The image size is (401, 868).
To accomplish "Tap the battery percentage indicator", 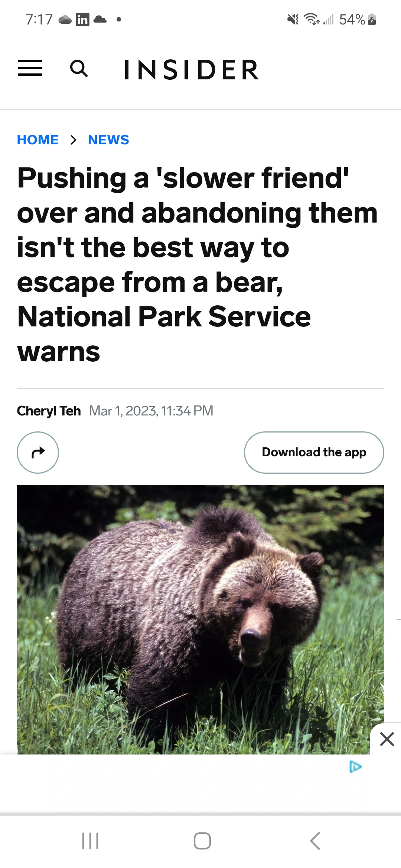I will click(352, 19).
